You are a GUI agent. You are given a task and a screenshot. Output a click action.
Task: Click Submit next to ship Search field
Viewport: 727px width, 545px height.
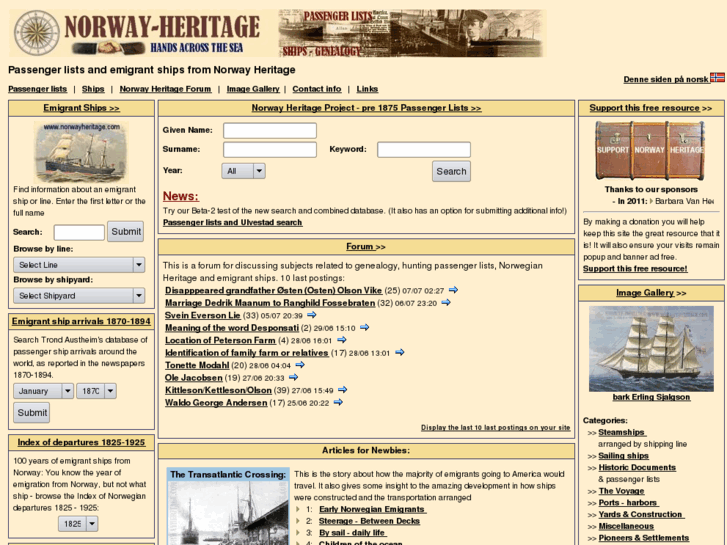click(x=126, y=231)
